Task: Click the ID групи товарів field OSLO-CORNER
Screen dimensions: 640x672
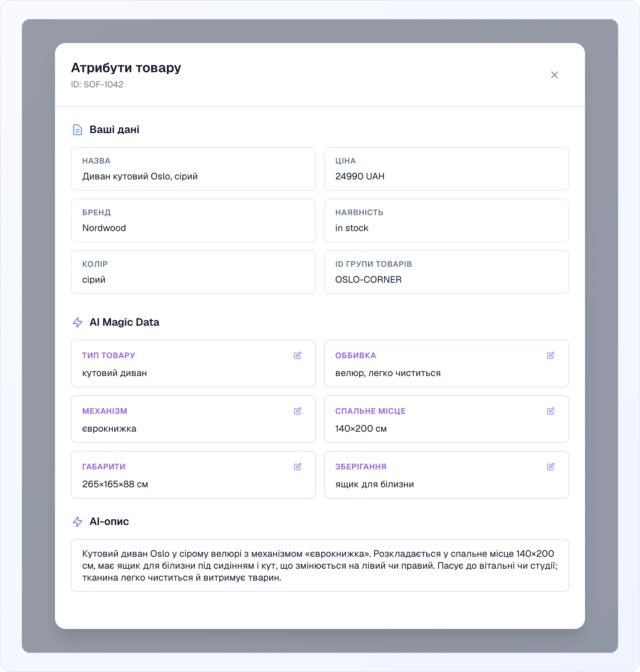Action: click(446, 272)
